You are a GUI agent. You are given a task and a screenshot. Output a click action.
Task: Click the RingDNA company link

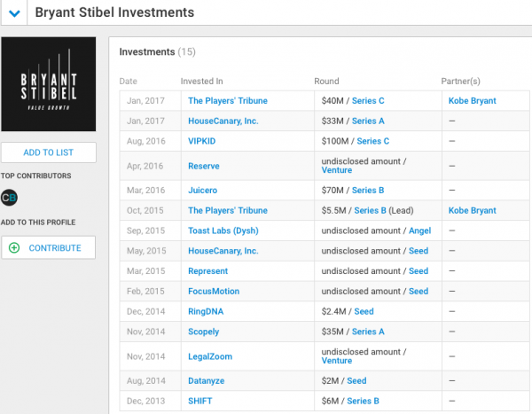pos(207,311)
